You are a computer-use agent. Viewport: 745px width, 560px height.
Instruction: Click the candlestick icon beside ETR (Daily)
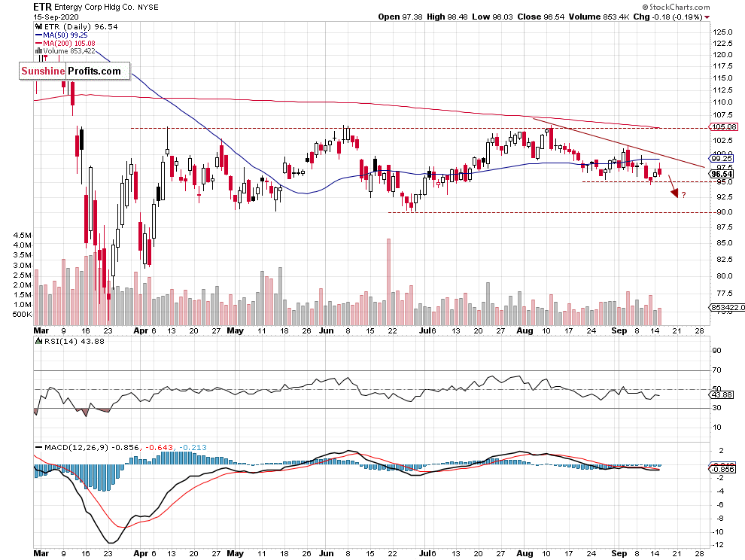click(38, 26)
